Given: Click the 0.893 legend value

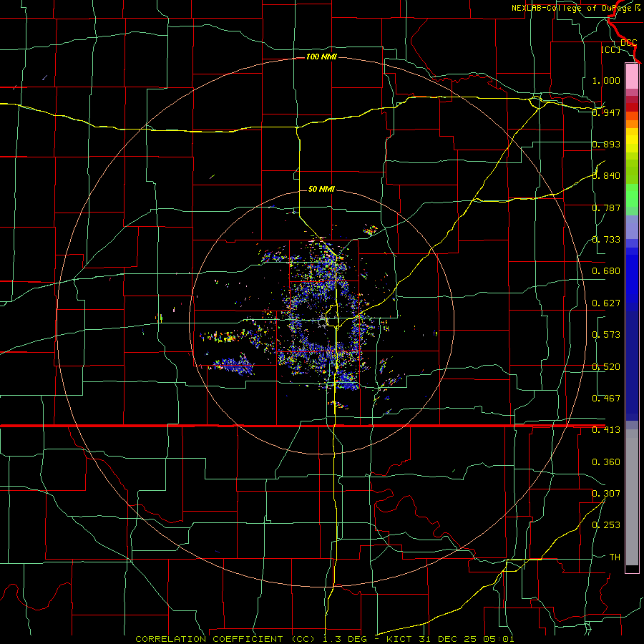Looking at the screenshot, I should pyautogui.click(x=606, y=144).
